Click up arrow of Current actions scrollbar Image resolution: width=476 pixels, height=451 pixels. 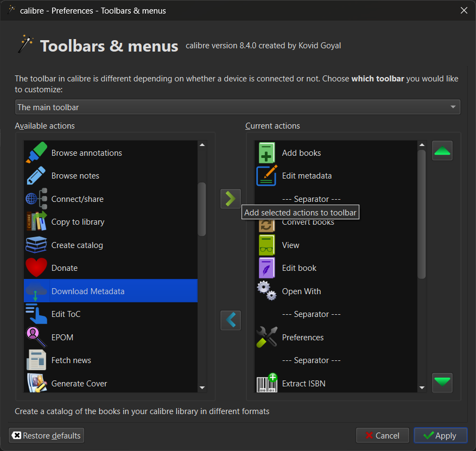pyautogui.click(x=422, y=145)
